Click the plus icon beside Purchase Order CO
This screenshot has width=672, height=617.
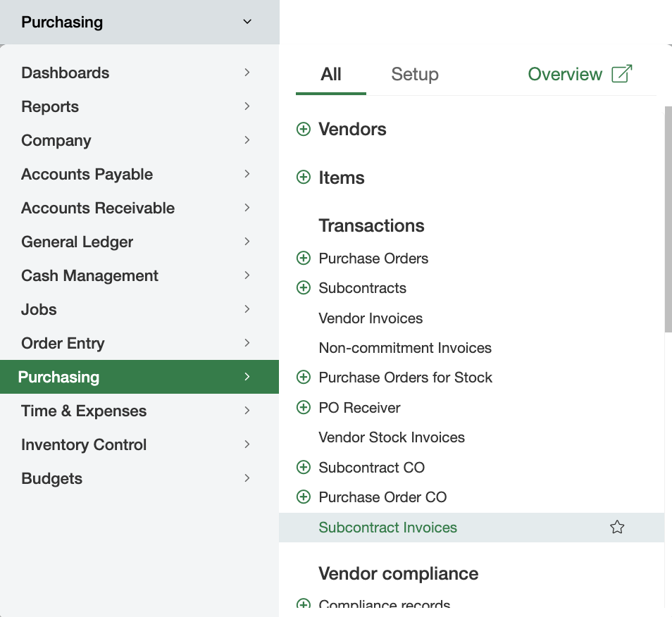(x=304, y=497)
